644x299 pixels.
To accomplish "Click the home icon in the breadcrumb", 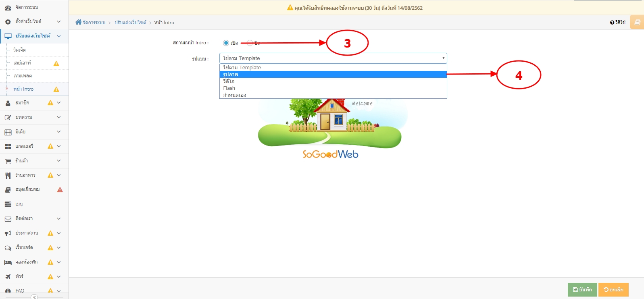I will click(78, 22).
